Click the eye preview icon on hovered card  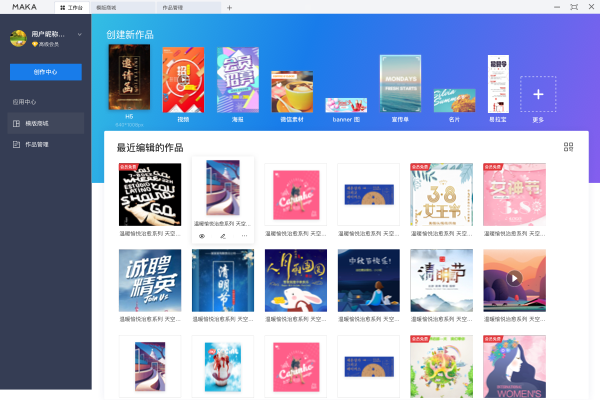pyautogui.click(x=202, y=236)
